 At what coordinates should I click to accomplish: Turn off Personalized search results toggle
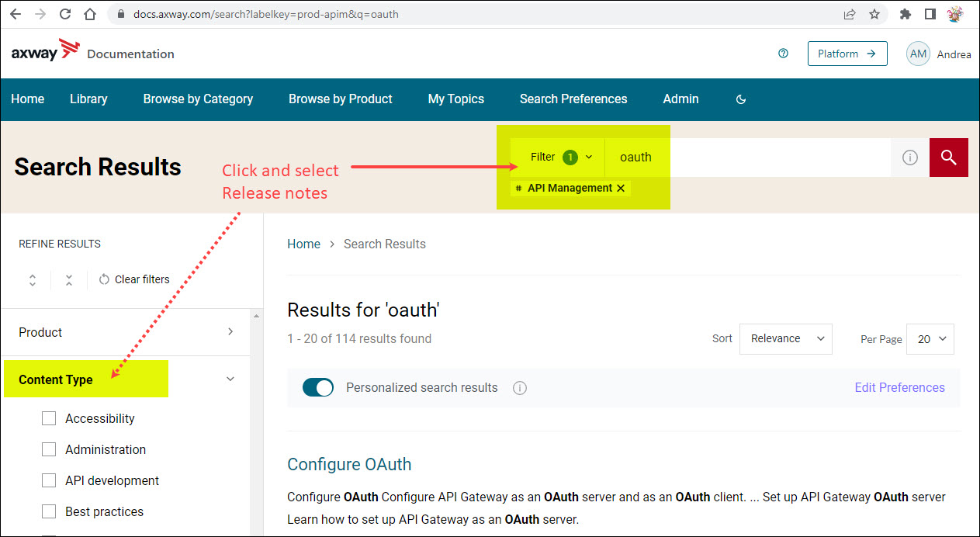click(x=317, y=388)
